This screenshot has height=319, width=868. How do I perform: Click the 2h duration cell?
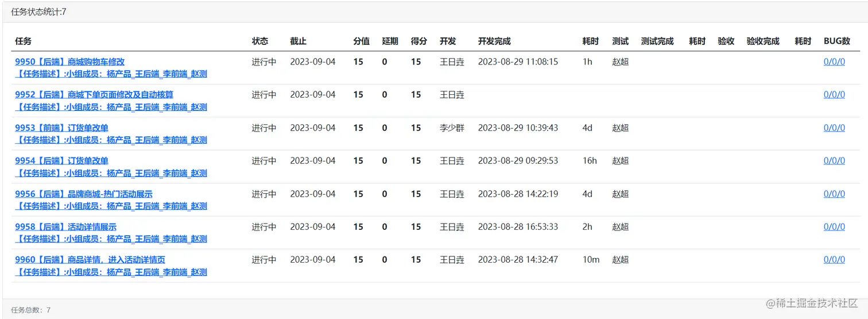point(587,226)
